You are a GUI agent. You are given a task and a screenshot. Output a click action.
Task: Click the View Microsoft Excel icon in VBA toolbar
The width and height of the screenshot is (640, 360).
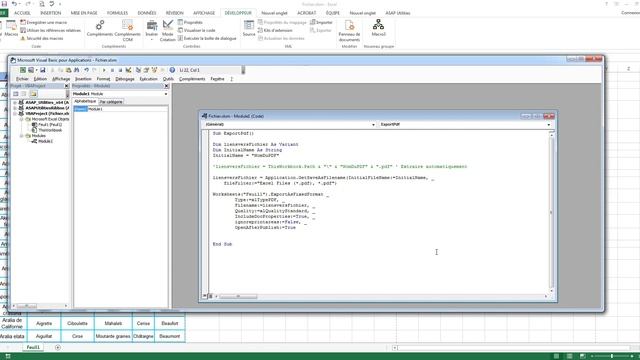pyautogui.click(x=23, y=70)
